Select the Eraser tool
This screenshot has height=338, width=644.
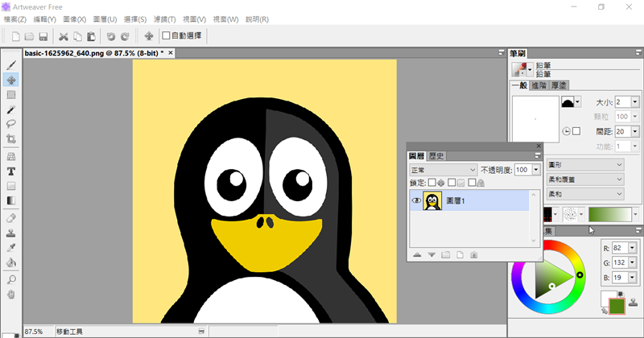click(x=11, y=217)
